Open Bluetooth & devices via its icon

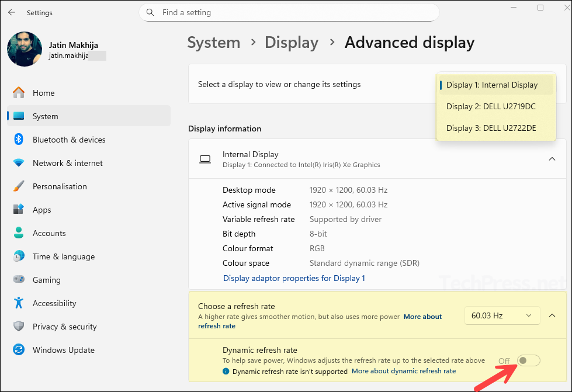pos(19,140)
